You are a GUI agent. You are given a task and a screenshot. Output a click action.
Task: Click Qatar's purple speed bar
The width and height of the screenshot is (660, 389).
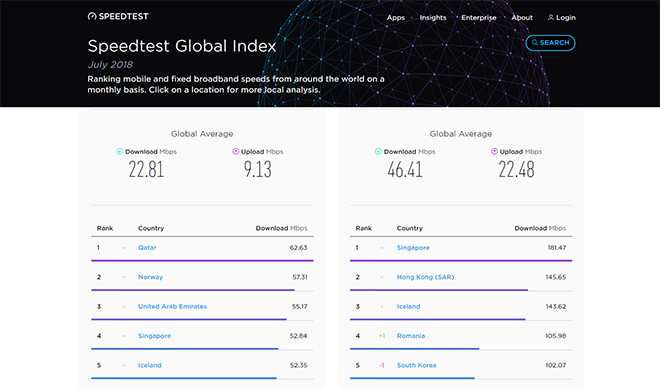click(202, 261)
